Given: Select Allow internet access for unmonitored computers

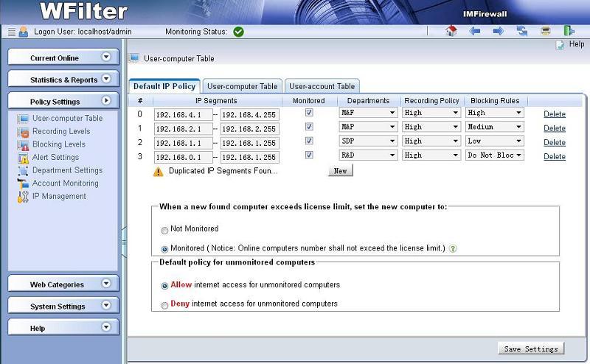Looking at the screenshot, I should pos(164,286).
